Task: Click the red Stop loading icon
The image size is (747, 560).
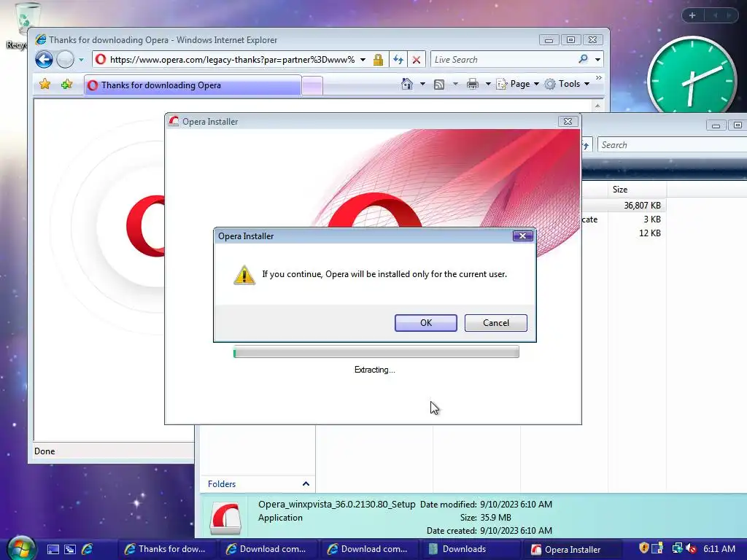Action: 417,60
